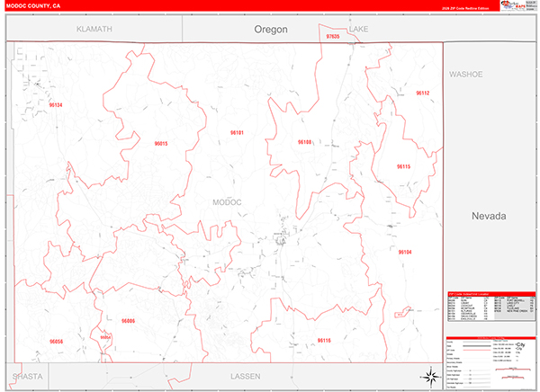Click the ZIP Code index table header
Viewport: 540px width, 392px height.
click(491, 294)
